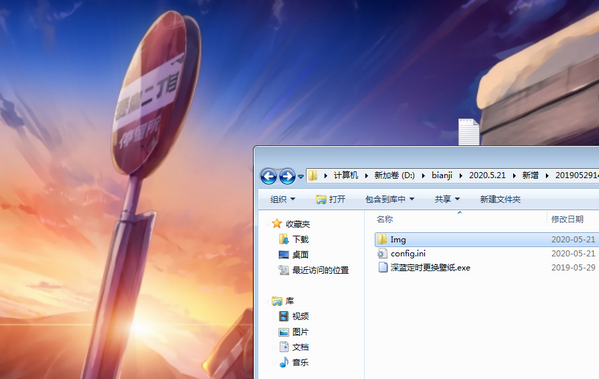Open 桌面 in favorites

(x=300, y=255)
